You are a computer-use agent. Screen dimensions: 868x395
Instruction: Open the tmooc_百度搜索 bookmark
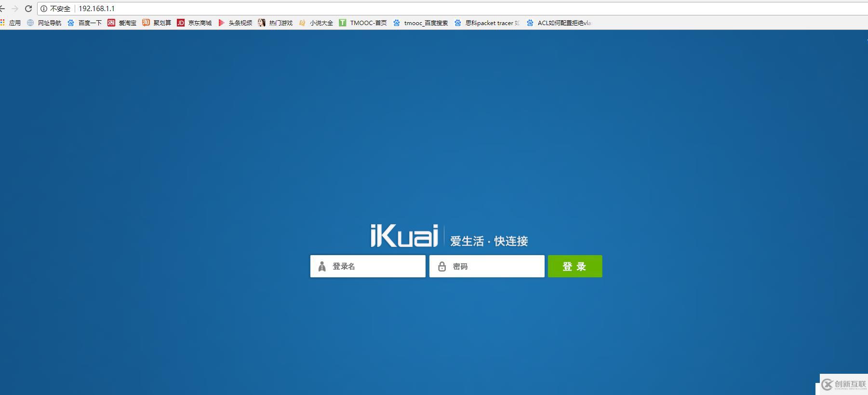point(421,23)
